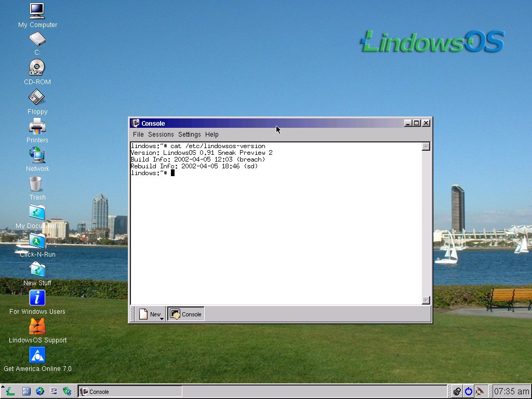Click the Console window title bar

pos(280,123)
